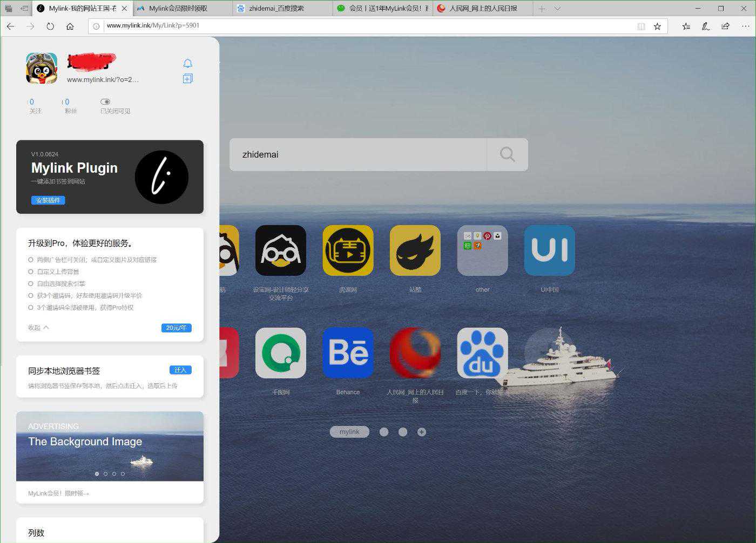This screenshot has height=543, width=756.
Task: Open the UI中国 site icon
Action: coord(549,250)
